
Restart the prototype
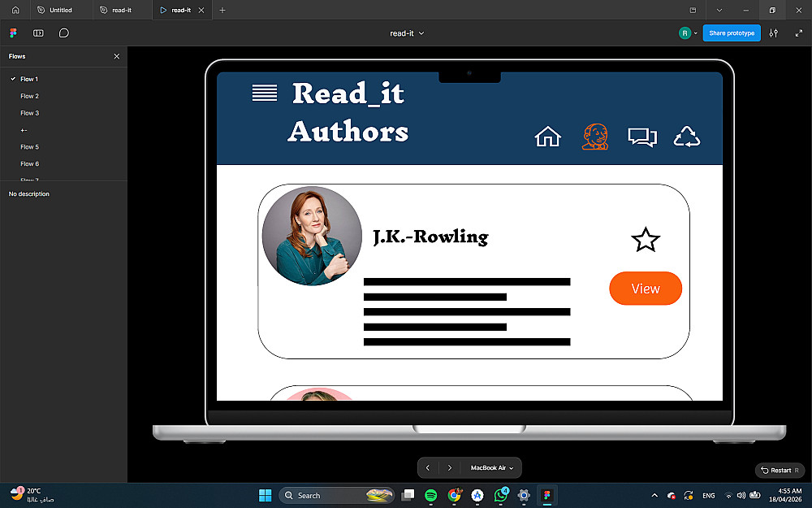pyautogui.click(x=780, y=470)
